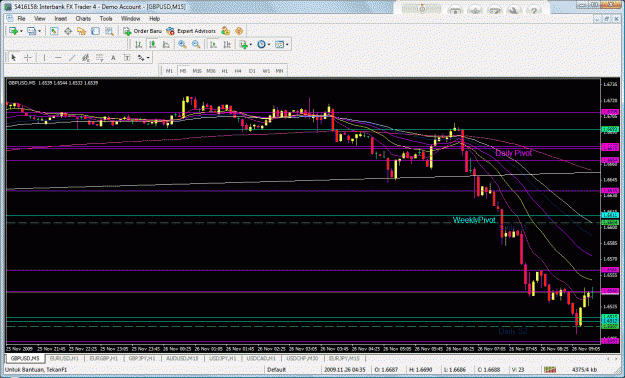Open the Data Window crosshair-target icon
The height and width of the screenshot is (378, 625).
tap(68, 31)
